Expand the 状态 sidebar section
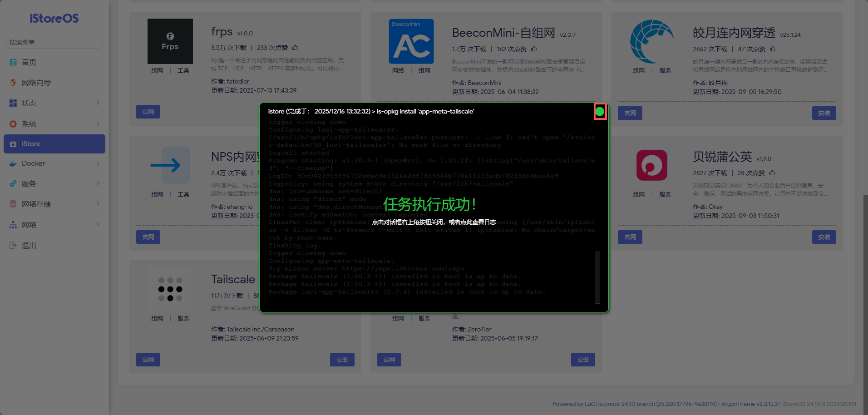Viewport: 868px width, 415px height. pos(29,103)
